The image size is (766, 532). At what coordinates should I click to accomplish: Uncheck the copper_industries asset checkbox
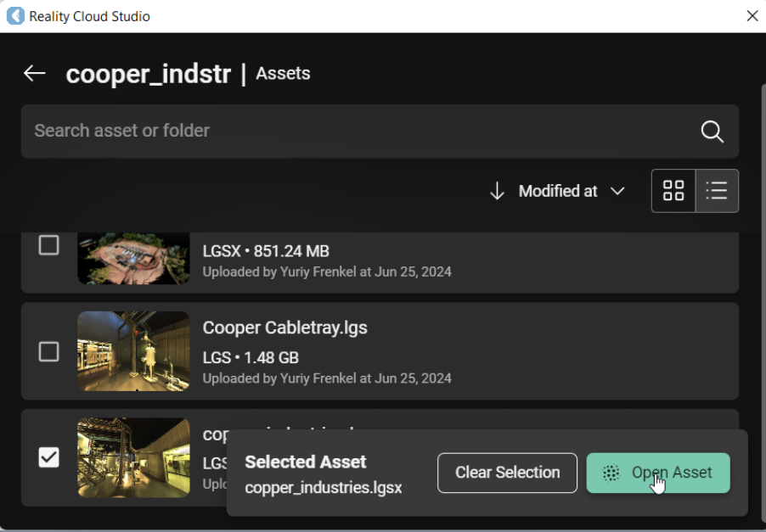(49, 457)
